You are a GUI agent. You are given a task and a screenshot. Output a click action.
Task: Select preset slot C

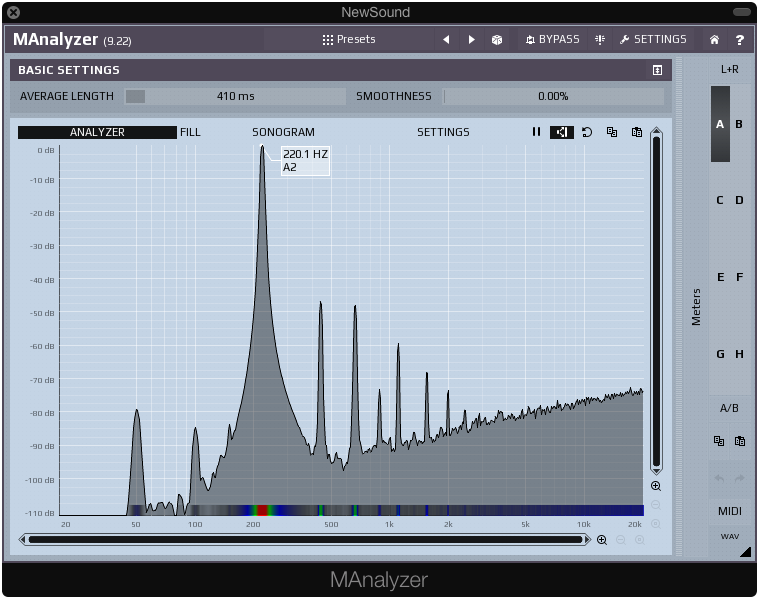(720, 200)
